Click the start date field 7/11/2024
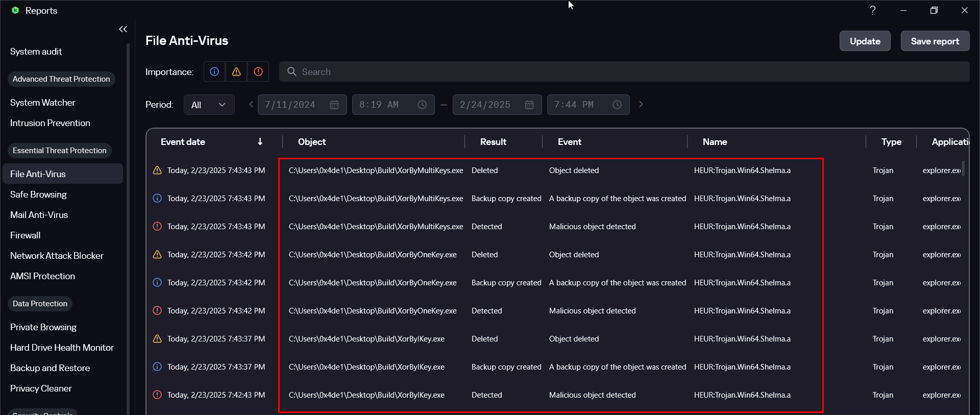This screenshot has height=415, width=980. pos(302,105)
